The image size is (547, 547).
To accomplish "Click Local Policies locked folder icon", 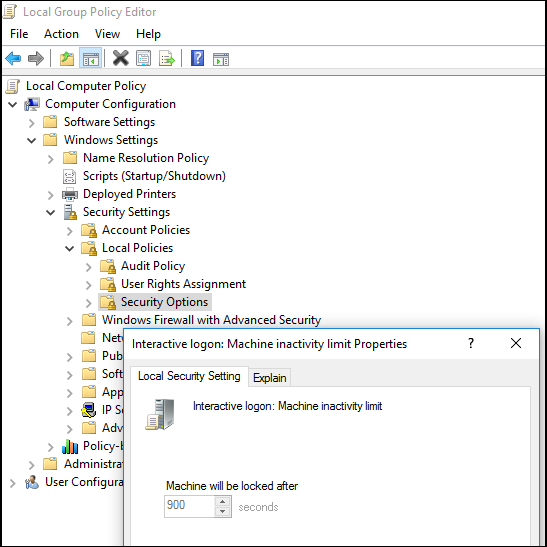I will pos(89,248).
